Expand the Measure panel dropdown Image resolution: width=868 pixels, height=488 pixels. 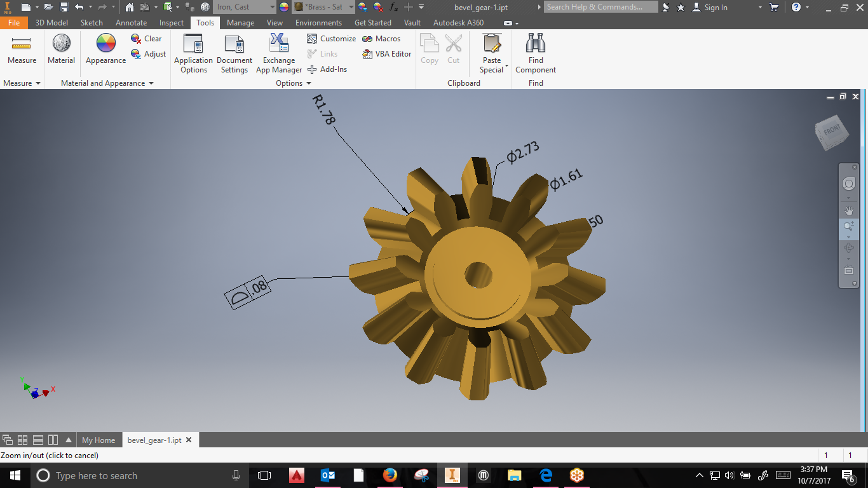38,83
